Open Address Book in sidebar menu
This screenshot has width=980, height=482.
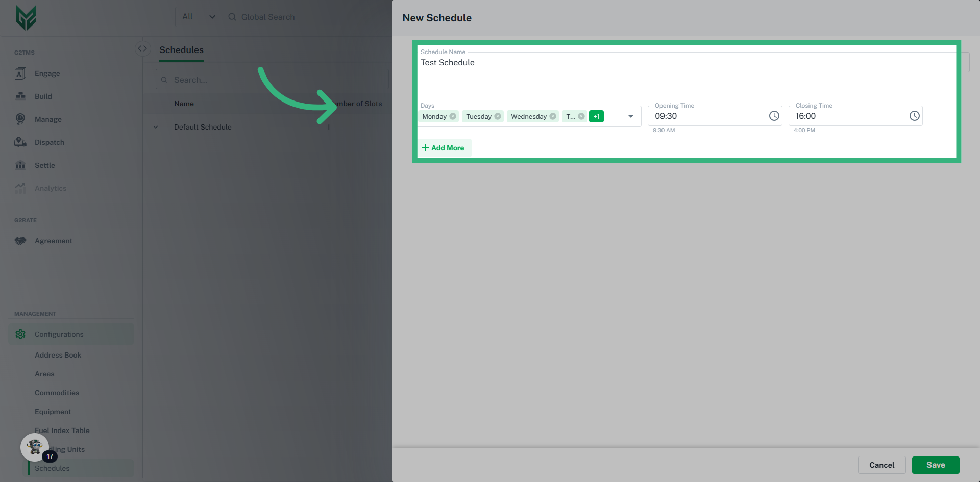click(58, 355)
